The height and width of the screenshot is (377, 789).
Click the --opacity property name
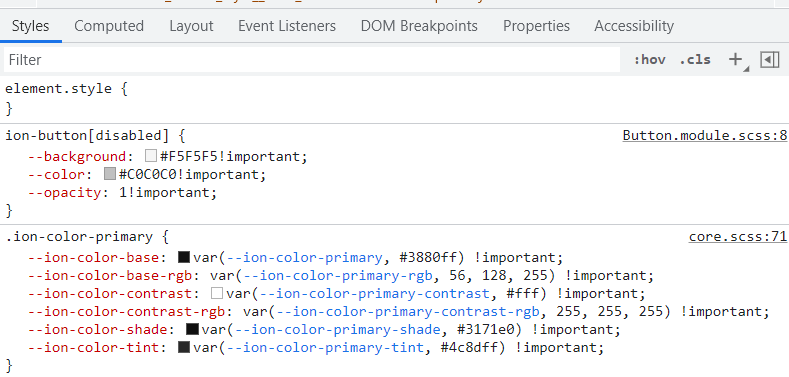click(x=64, y=193)
